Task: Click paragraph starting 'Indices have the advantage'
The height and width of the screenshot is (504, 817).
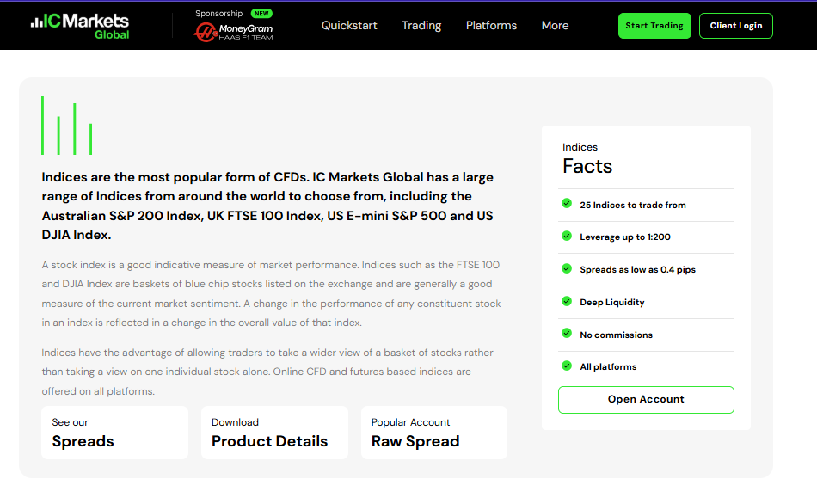Action: pyautogui.click(x=267, y=372)
